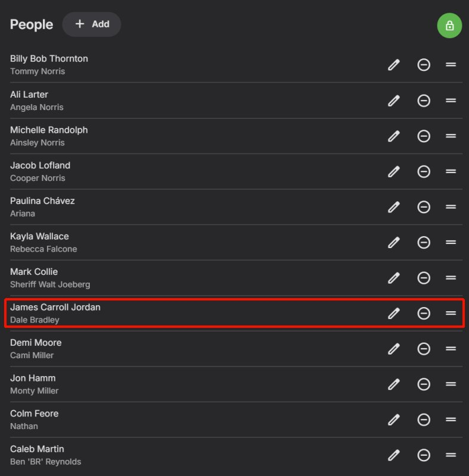Click the Add person button
This screenshot has height=476, width=469.
point(92,24)
